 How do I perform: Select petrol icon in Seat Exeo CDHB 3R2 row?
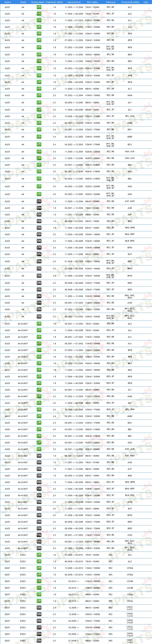[39, 581]
